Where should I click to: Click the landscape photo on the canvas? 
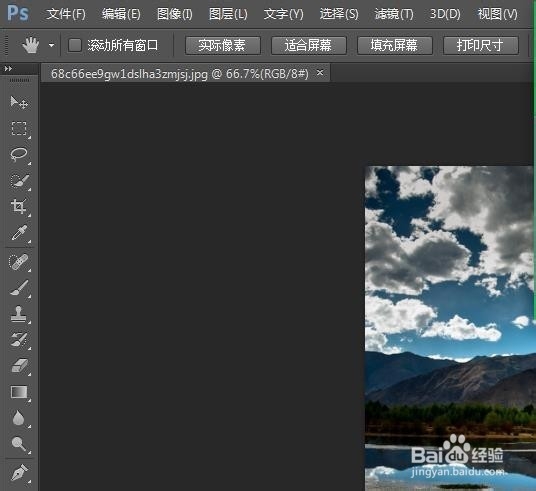[x=449, y=328]
